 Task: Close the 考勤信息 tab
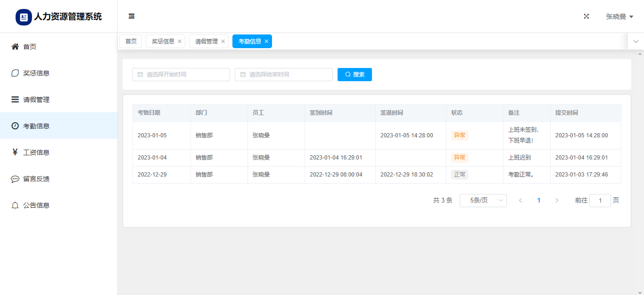tap(266, 42)
